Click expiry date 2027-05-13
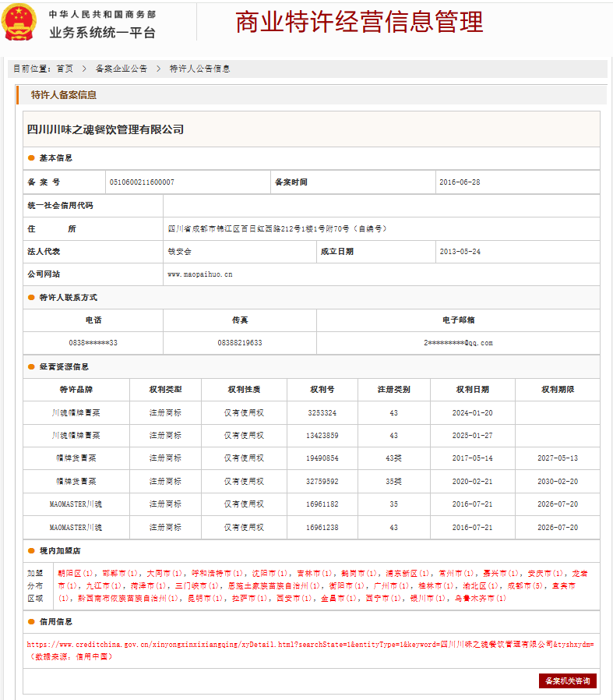This screenshot has height=700, width=613. 558,458
